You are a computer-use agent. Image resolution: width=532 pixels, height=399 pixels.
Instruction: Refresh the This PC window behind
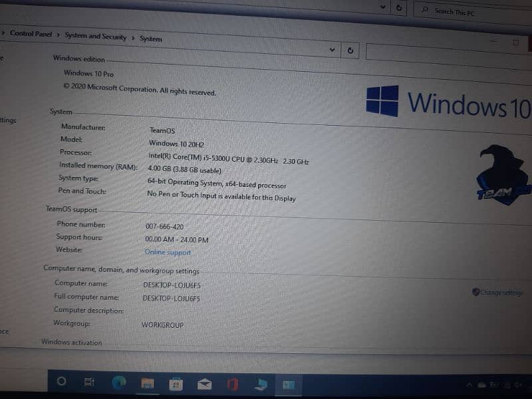coord(400,7)
